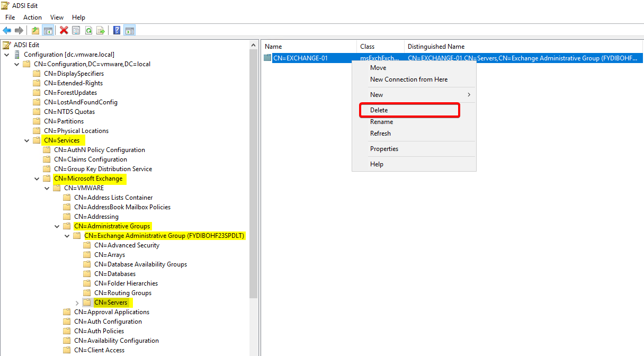
Task: Collapse the CN=Microsoft Exchange tree node
Action: [37, 179]
